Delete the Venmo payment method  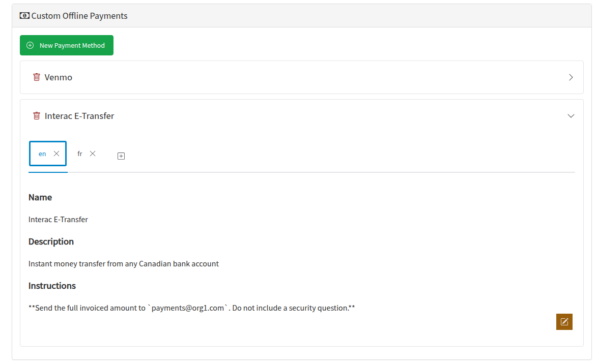point(37,77)
